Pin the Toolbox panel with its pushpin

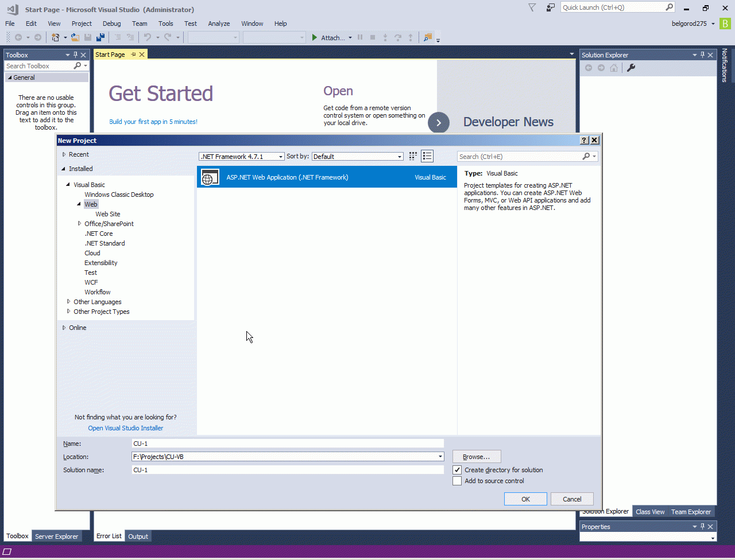[x=75, y=55]
